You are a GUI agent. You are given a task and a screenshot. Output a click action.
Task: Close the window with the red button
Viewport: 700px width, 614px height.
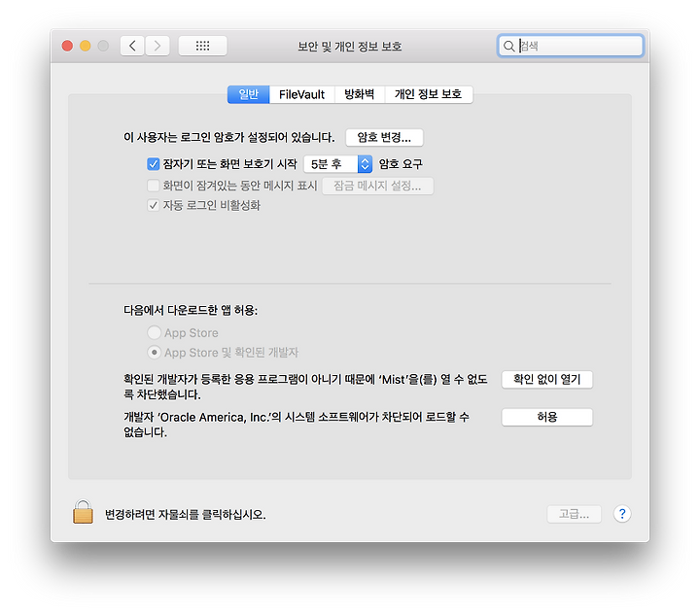[67, 46]
